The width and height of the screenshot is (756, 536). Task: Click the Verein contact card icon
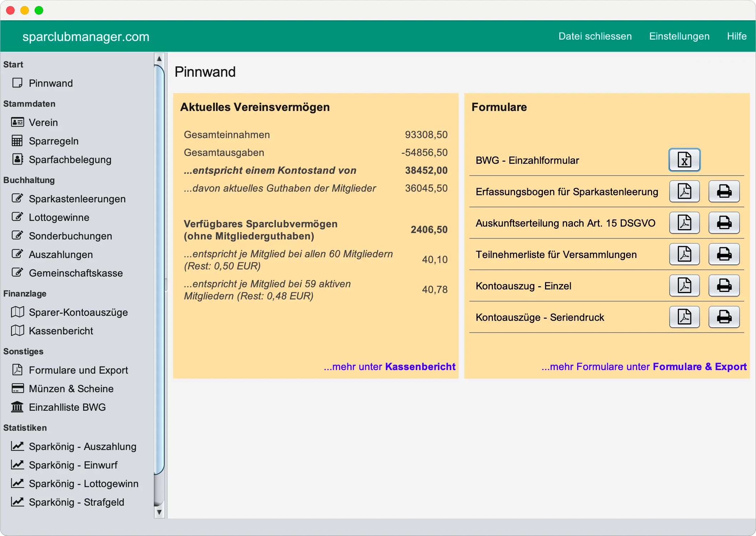[x=17, y=122]
